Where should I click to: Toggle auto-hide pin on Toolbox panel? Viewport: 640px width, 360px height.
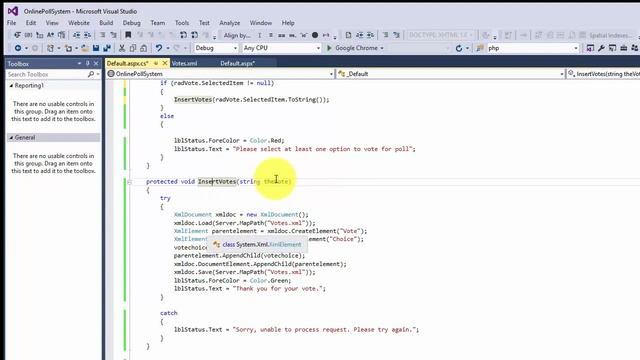point(87,63)
